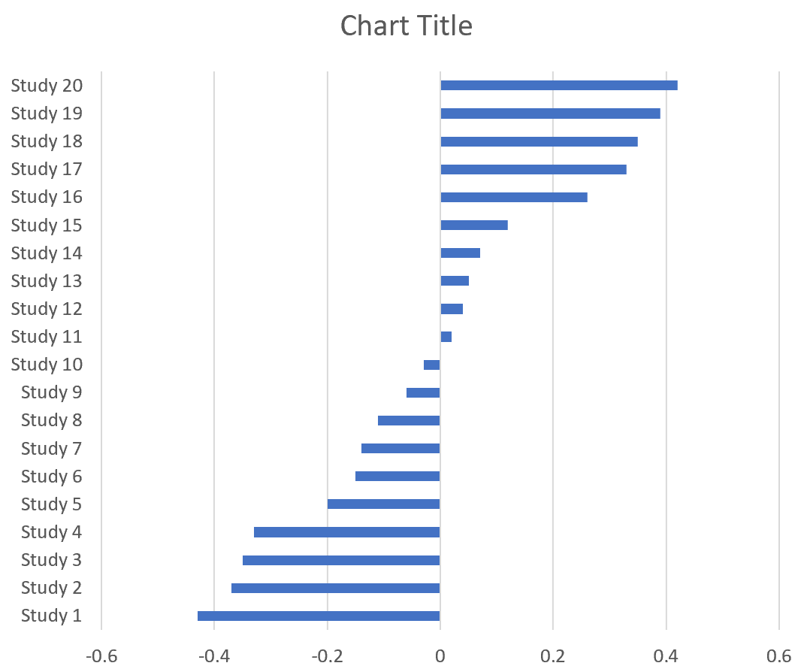Click the Chart Title text
Image resolution: width=804 pixels, height=672 pixels.
coord(407,26)
